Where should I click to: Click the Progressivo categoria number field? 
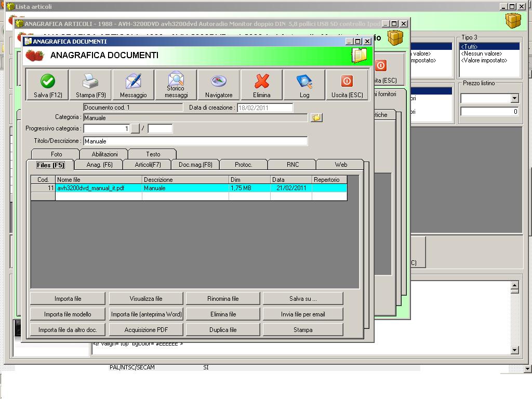coord(107,129)
